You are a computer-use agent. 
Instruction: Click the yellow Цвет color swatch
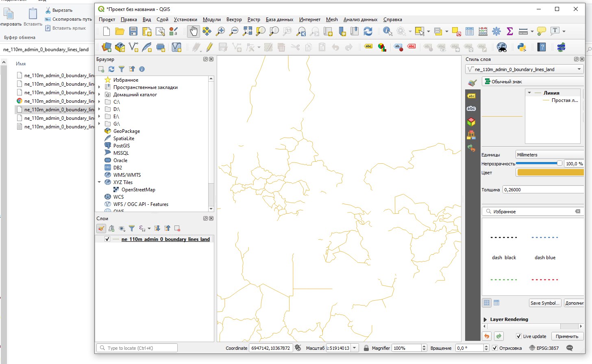pyautogui.click(x=550, y=173)
